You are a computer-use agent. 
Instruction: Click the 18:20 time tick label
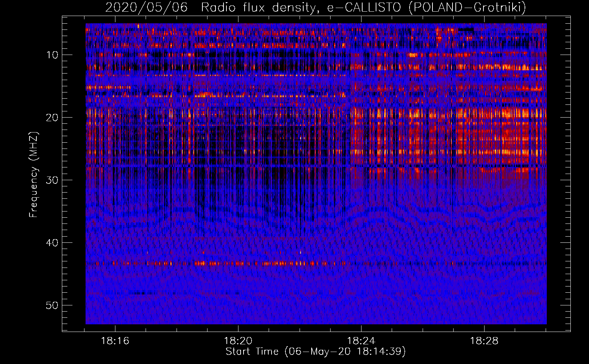[x=238, y=341]
